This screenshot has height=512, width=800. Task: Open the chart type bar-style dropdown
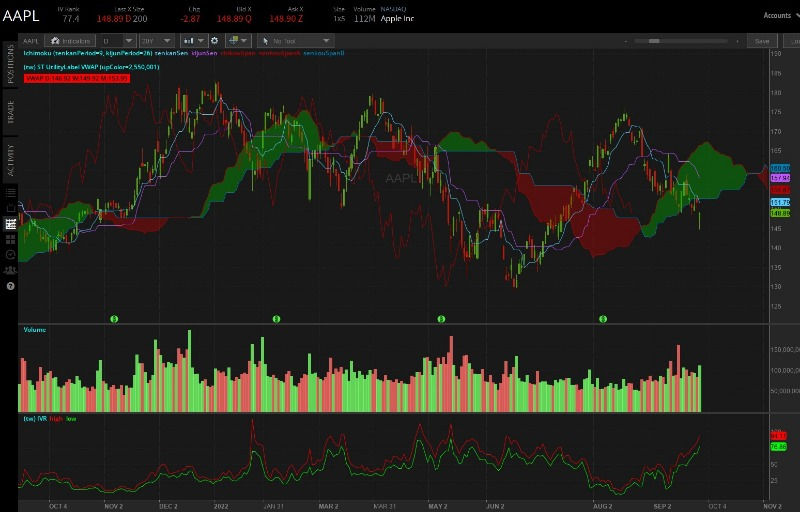pos(193,41)
